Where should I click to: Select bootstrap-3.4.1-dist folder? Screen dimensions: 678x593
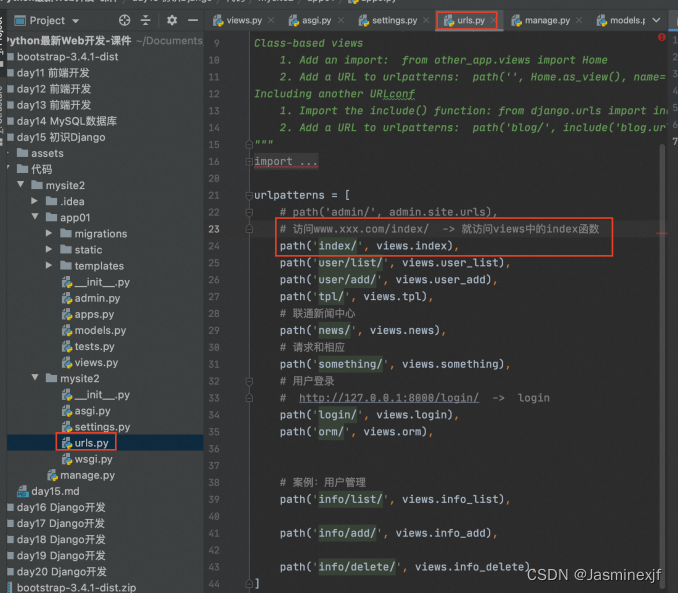(63, 57)
